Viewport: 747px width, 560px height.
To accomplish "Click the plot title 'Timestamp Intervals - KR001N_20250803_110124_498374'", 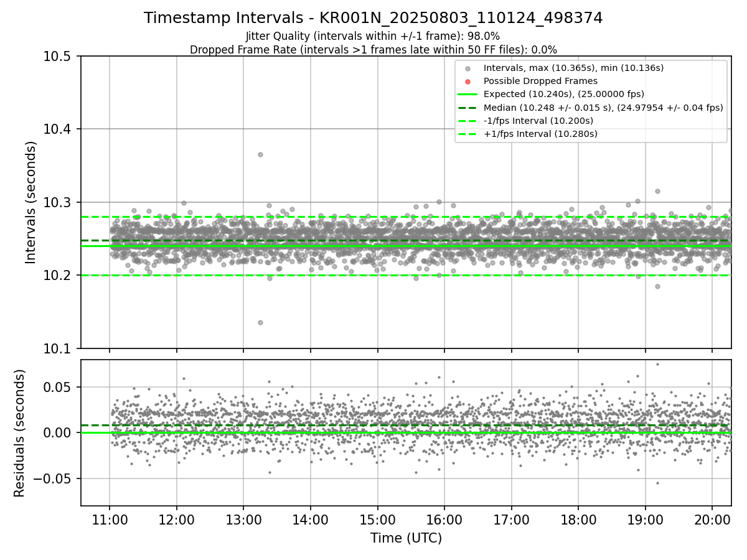I will (374, 18).
